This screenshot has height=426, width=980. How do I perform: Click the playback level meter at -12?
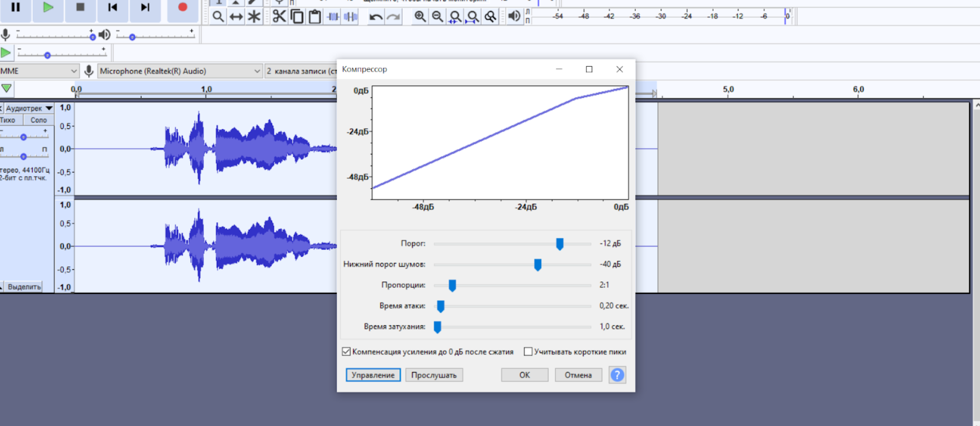pyautogui.click(x=738, y=16)
